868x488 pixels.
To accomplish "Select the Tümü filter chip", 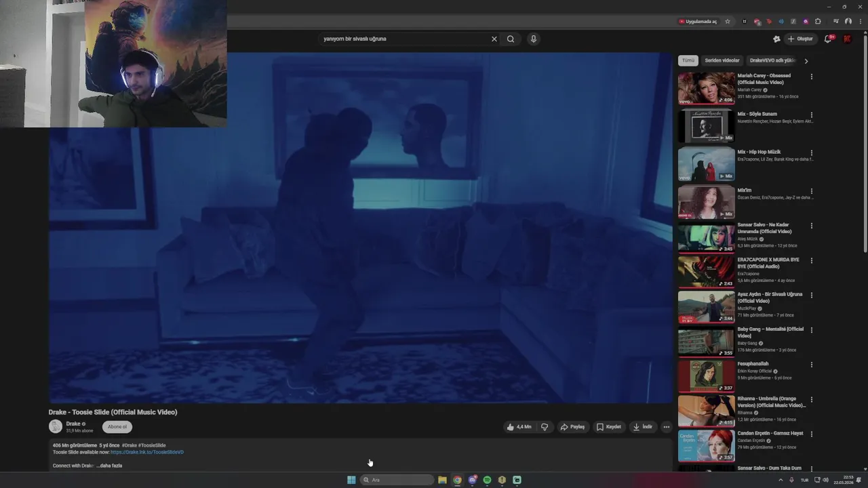I will pos(688,60).
